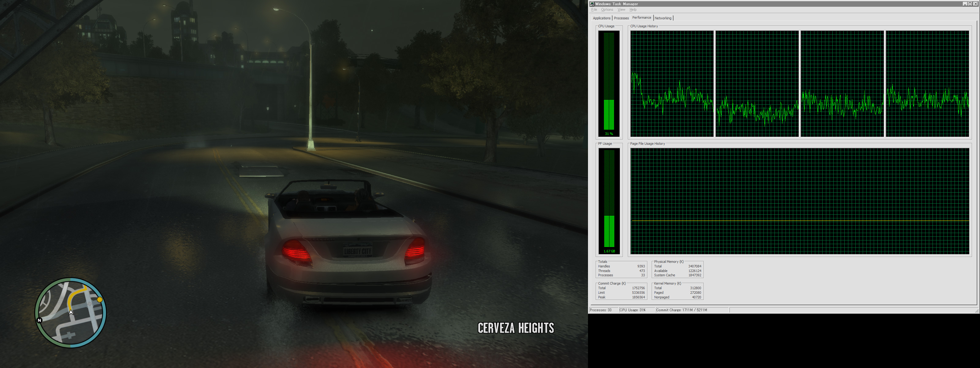Click Kernel Memory total value '312800'
This screenshot has width=980, height=368.
click(x=695, y=288)
